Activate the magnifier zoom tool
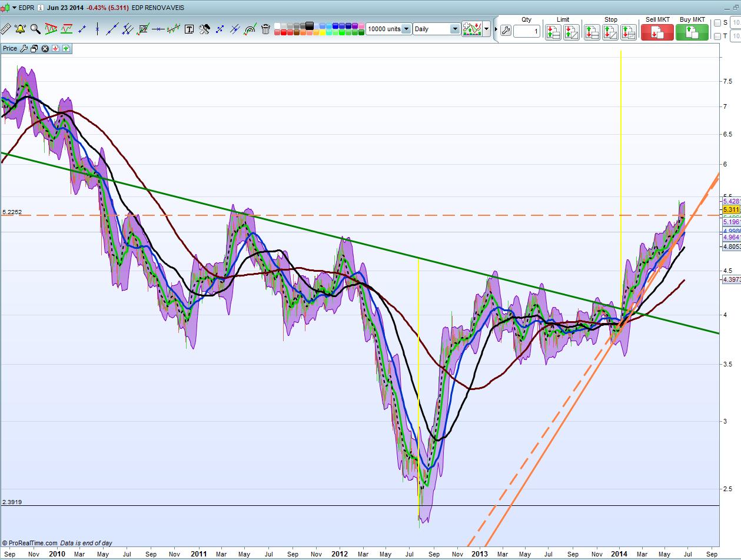 [35, 29]
